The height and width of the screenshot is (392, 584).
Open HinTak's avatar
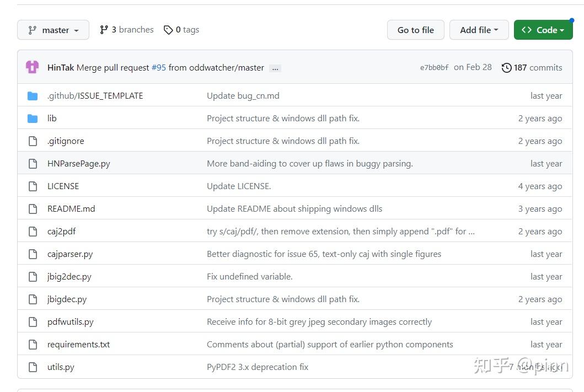coord(33,67)
